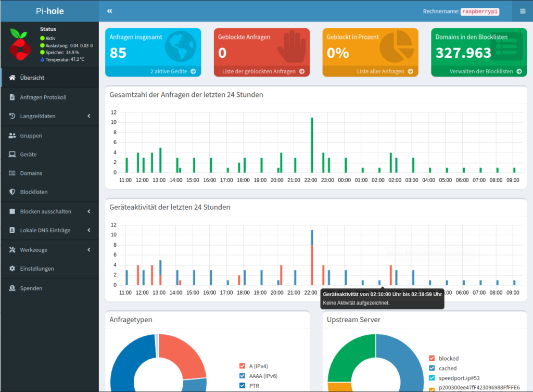This screenshot has width=533, height=392.
Task: Toggle the A (IPv4) legend checkbox
Action: (242, 366)
